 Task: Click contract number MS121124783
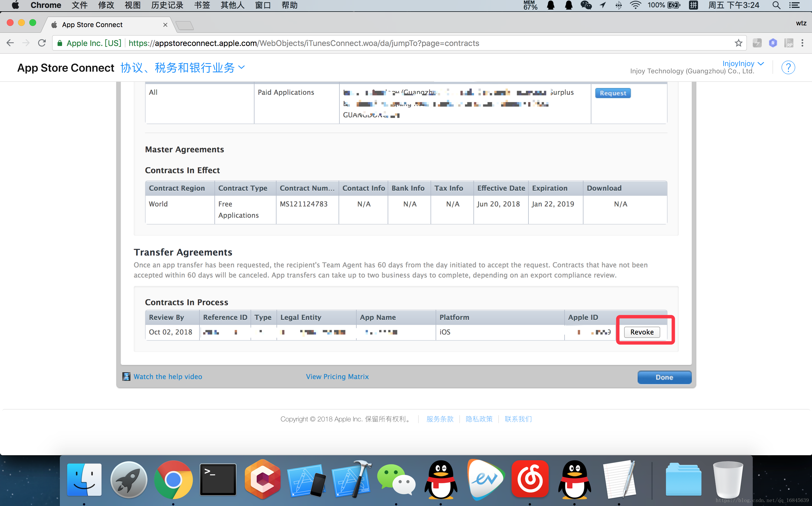304,204
